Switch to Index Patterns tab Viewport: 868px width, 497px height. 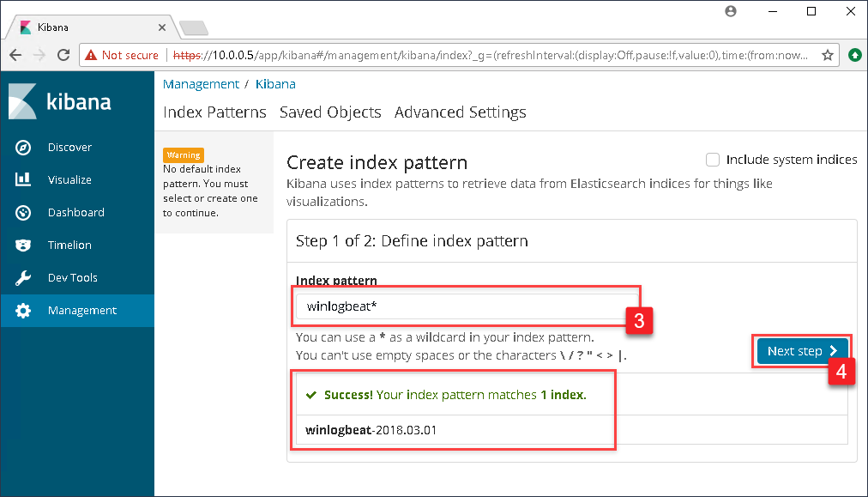click(x=214, y=112)
